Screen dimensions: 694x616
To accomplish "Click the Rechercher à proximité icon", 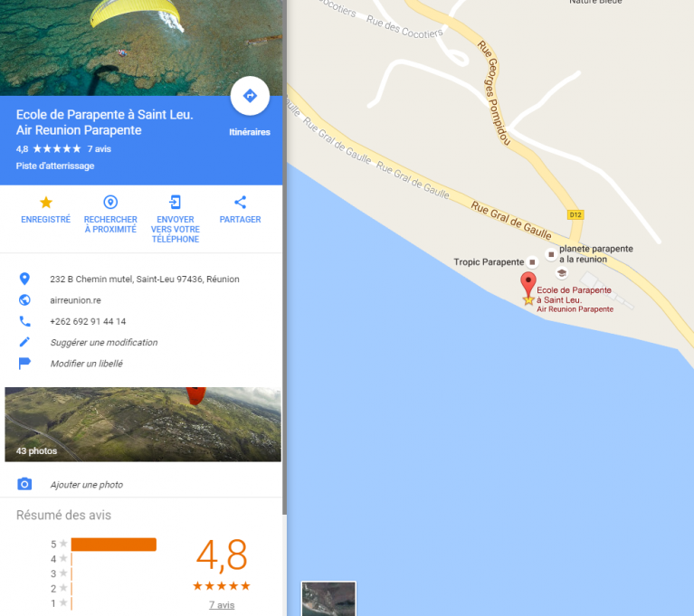I will pyautogui.click(x=110, y=203).
